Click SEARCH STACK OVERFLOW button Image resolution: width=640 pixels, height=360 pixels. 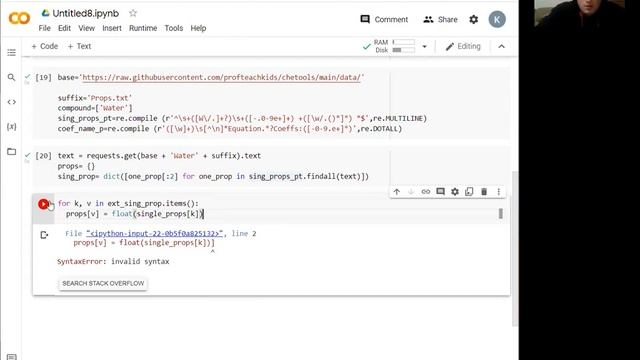coord(103,283)
